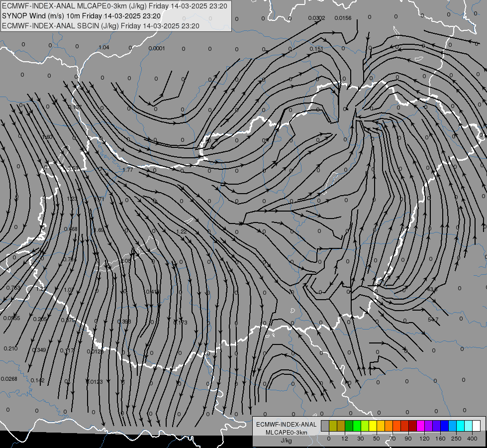Click the map value '1.04'
Image resolution: width=487 pixels, height=448 pixels.
(x=104, y=47)
